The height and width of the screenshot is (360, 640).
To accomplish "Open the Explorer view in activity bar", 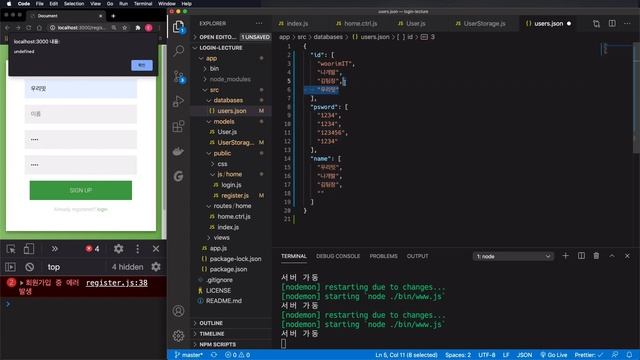I will click(x=178, y=27).
